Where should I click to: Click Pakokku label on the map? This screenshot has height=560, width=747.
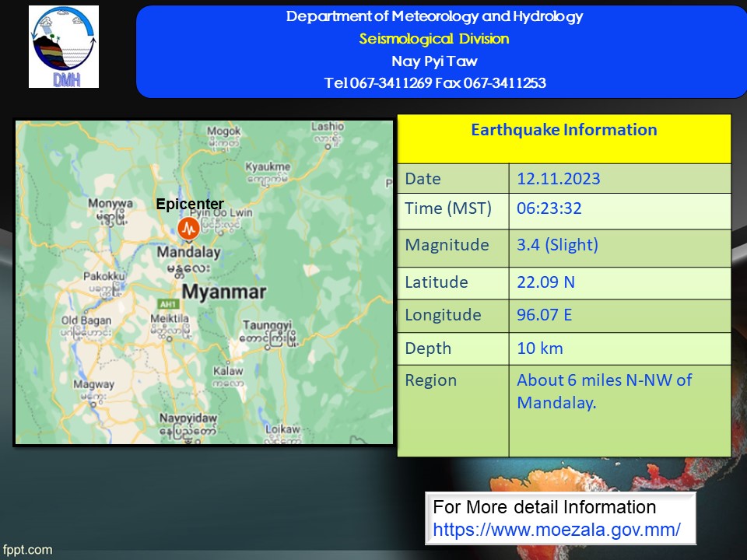(x=103, y=276)
